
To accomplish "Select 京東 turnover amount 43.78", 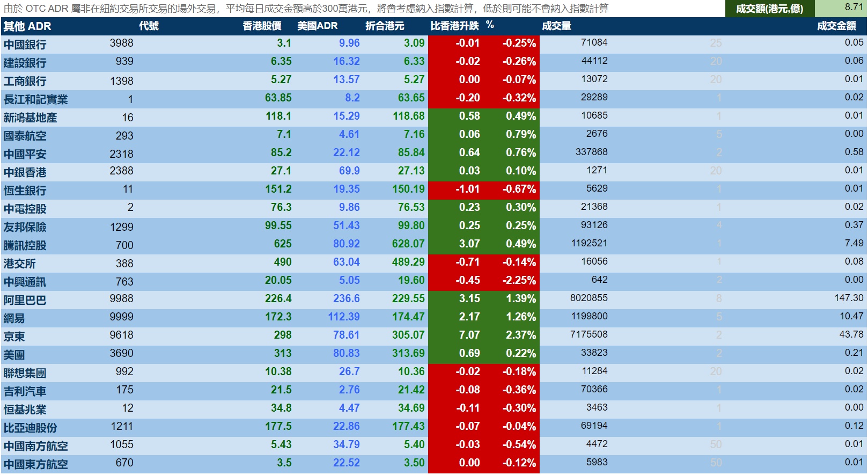I will 851,334.
